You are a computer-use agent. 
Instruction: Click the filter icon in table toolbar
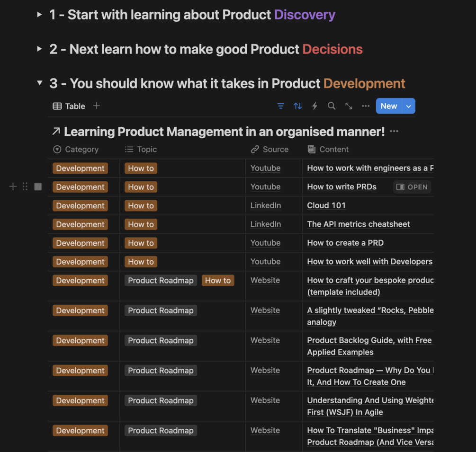(281, 106)
